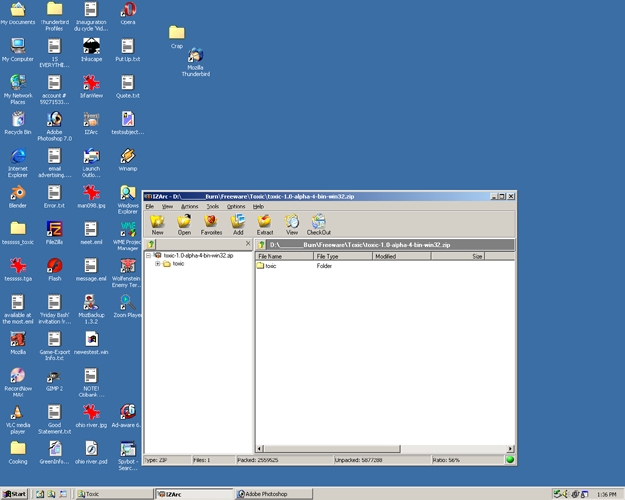Screen dimensions: 625x500
Task: Click the View toolbar icon with magnifier
Action: click(x=292, y=224)
